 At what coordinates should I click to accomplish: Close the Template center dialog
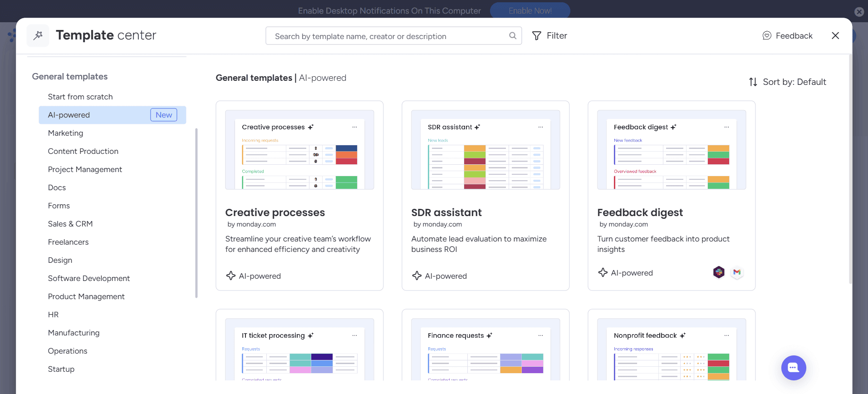click(x=835, y=35)
